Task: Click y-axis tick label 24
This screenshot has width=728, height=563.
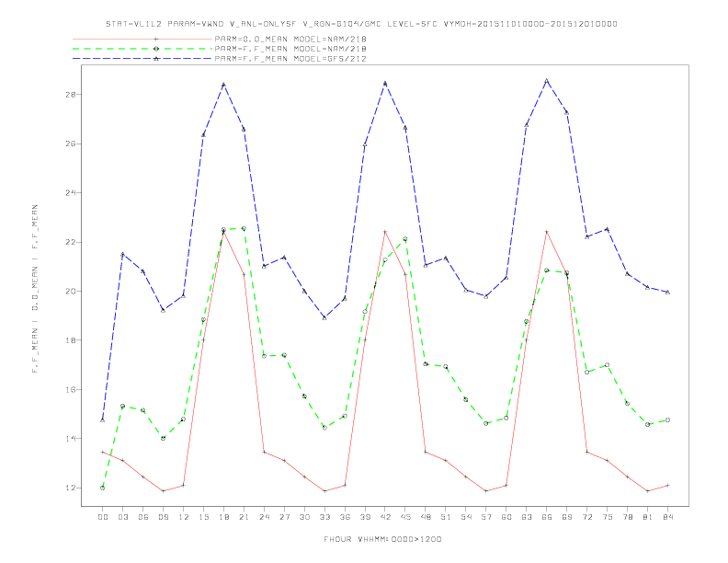Action: [x=71, y=193]
